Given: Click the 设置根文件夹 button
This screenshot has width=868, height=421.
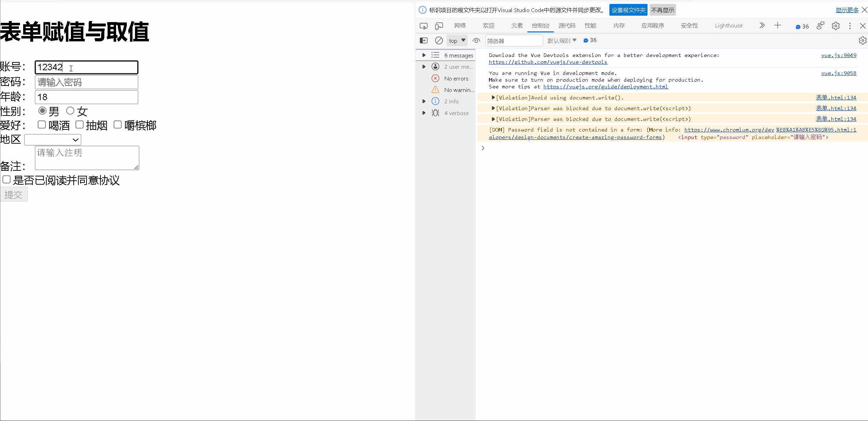Looking at the screenshot, I should pos(628,10).
